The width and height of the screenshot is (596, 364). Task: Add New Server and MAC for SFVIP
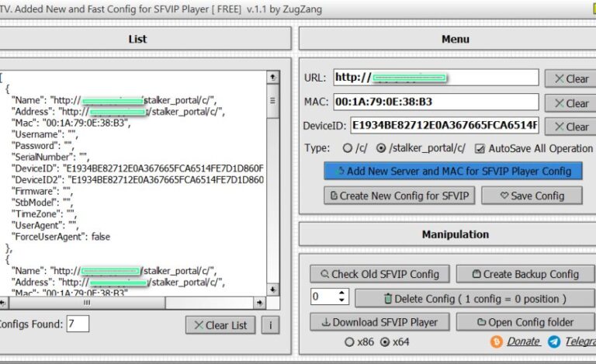(453, 171)
